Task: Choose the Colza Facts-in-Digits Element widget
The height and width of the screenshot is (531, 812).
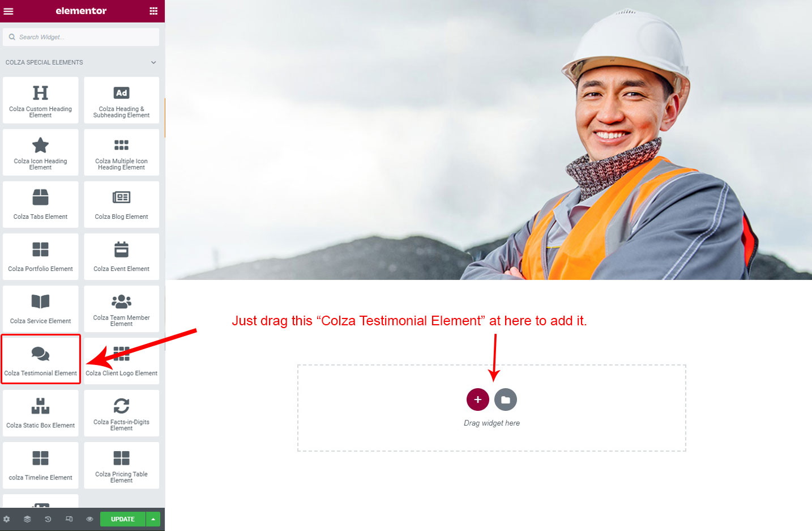Action: click(122, 413)
